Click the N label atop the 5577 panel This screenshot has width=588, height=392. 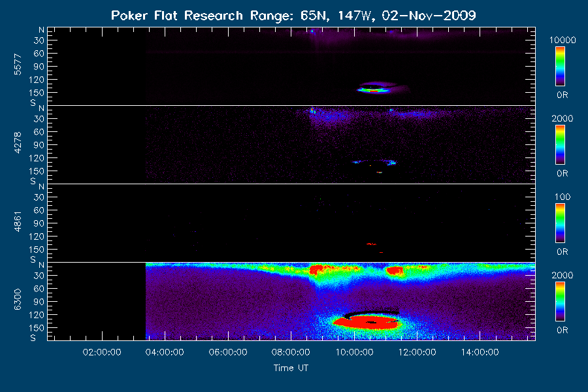pyautogui.click(x=42, y=30)
